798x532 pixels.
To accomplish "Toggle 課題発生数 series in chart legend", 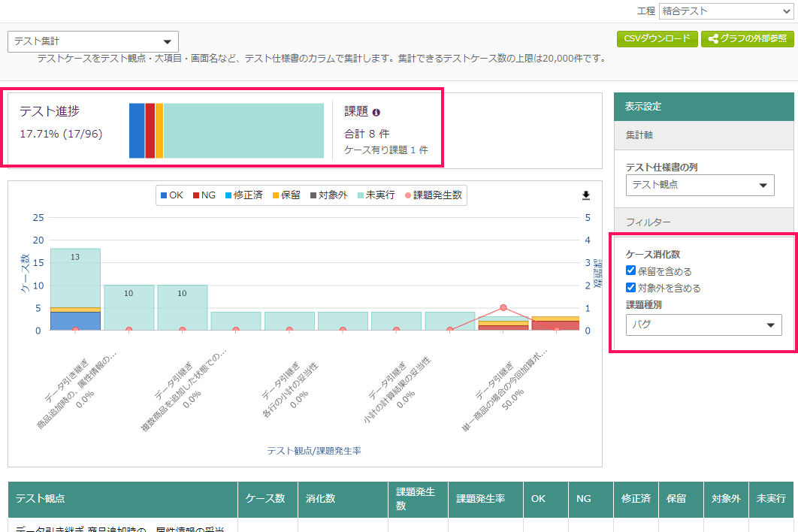I will (433, 195).
